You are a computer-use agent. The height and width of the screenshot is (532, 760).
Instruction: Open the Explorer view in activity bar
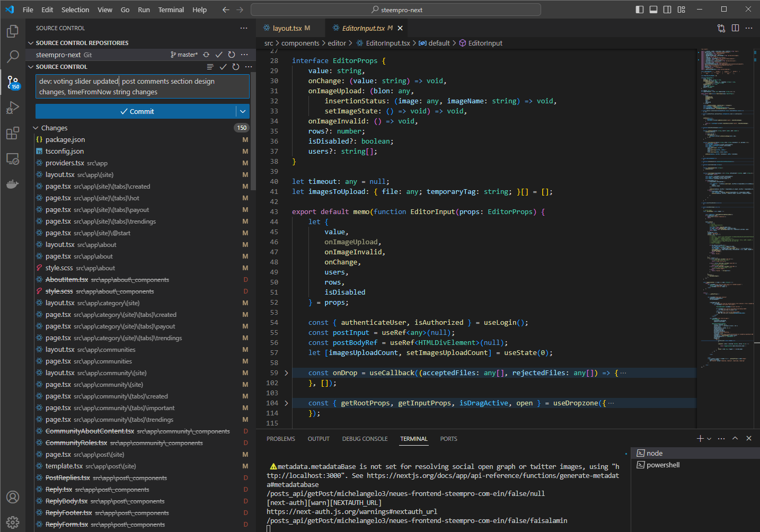click(x=13, y=31)
